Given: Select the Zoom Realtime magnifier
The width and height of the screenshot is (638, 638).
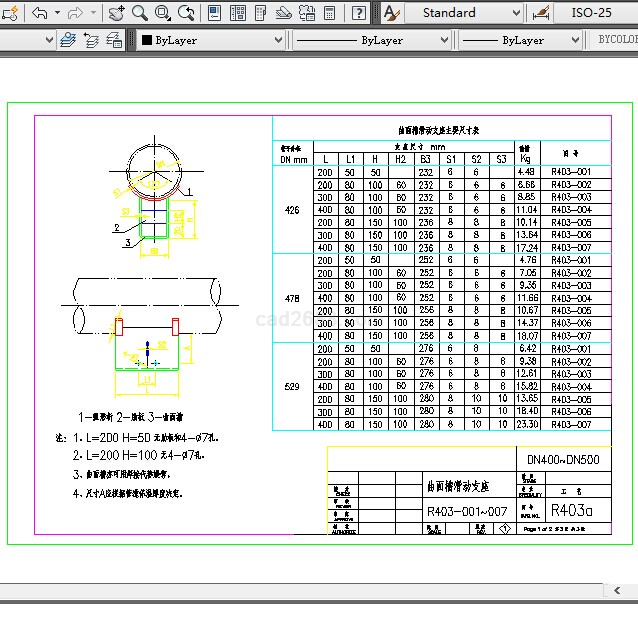Looking at the screenshot, I should (139, 13).
